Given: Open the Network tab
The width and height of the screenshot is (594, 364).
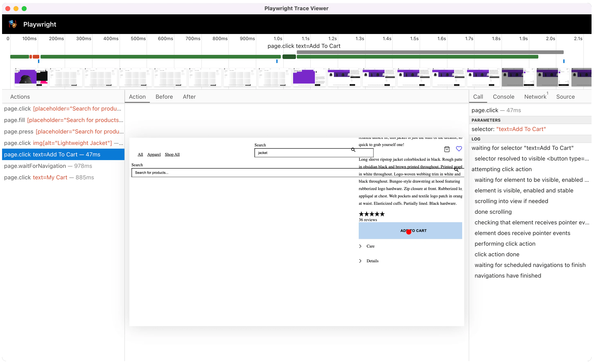Looking at the screenshot, I should pyautogui.click(x=535, y=97).
